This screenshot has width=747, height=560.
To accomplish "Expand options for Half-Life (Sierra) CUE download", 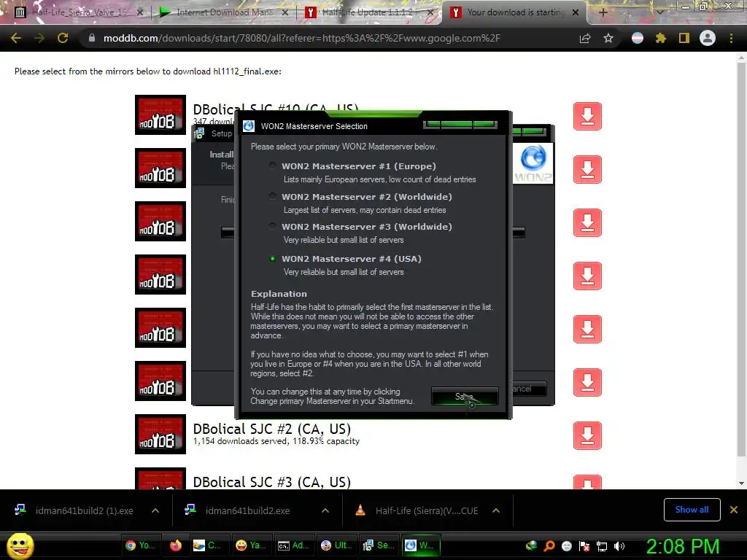I will (x=496, y=510).
